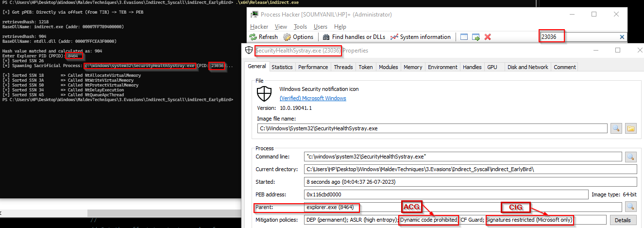The height and width of the screenshot is (228, 644).
Task: Open the Disk and Network tab
Action: pos(527,67)
